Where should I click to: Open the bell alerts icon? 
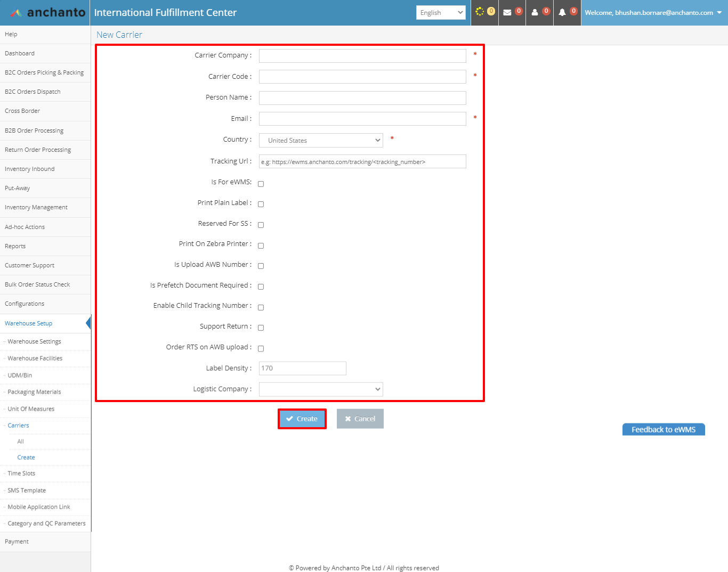click(562, 12)
